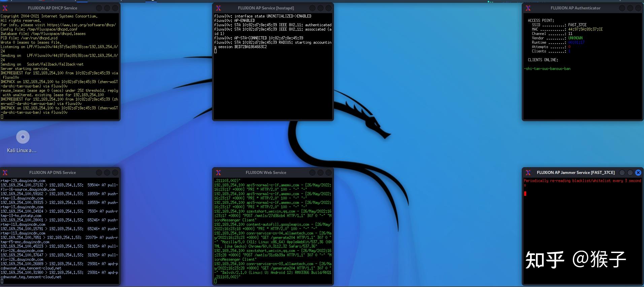Minimize the FLUXION Web Service window
Screen dimensions: 644x287
(312, 173)
